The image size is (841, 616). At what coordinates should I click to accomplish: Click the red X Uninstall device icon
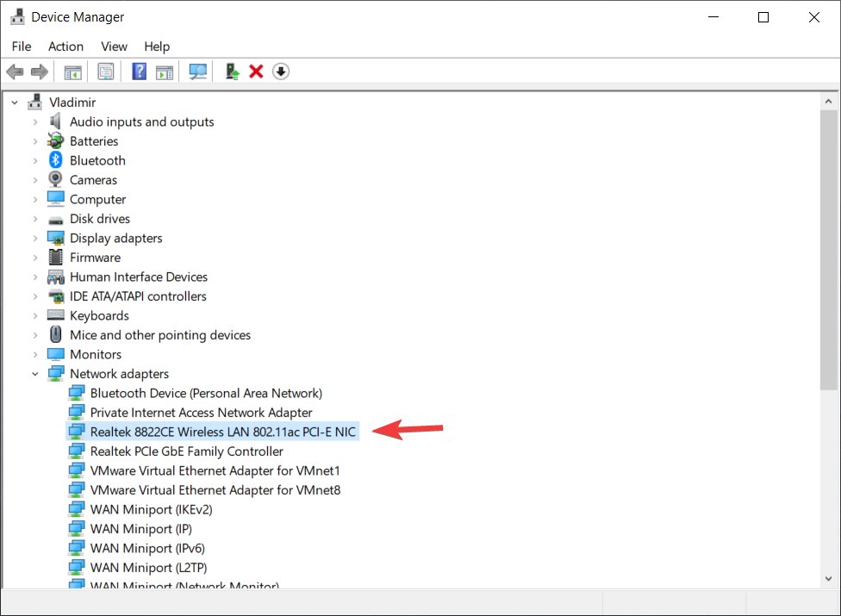tap(256, 72)
